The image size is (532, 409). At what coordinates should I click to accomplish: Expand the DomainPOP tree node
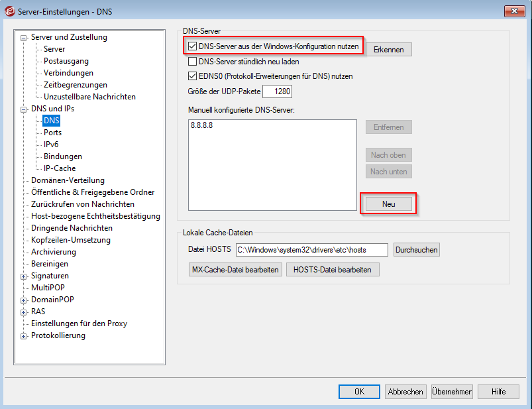click(x=24, y=300)
